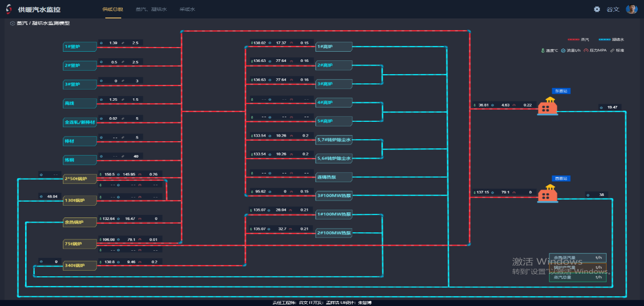The width and height of the screenshot is (644, 306).
Task: Click the thermometer 温度℃ legend icon
Action: [x=543, y=51]
